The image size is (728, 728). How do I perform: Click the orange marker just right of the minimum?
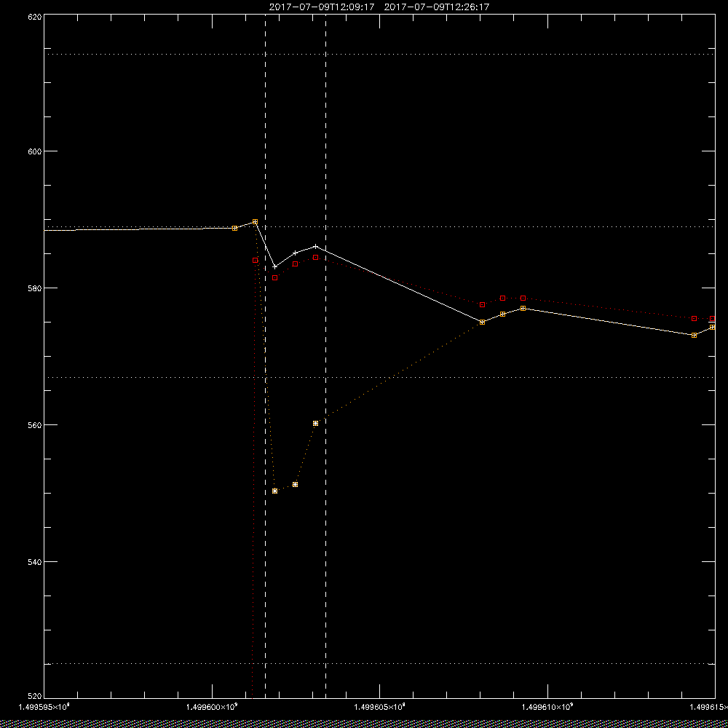[x=296, y=484]
